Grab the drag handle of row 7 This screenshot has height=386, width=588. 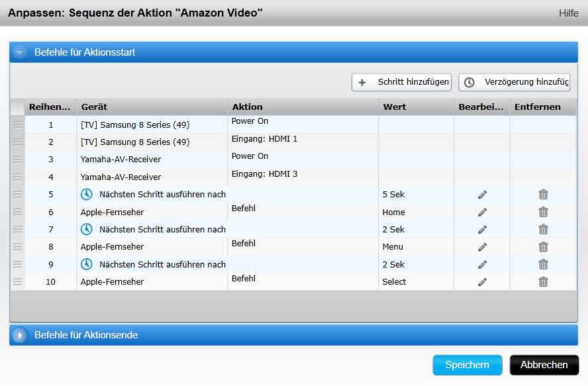tap(18, 229)
